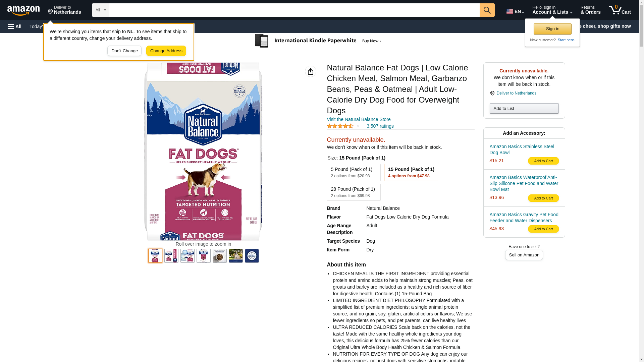Open the shopping cart icon
Image resolution: width=644 pixels, height=362 pixels.
click(620, 10)
